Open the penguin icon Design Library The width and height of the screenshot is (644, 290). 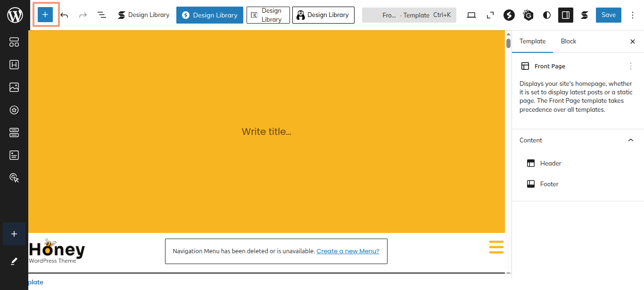[323, 15]
